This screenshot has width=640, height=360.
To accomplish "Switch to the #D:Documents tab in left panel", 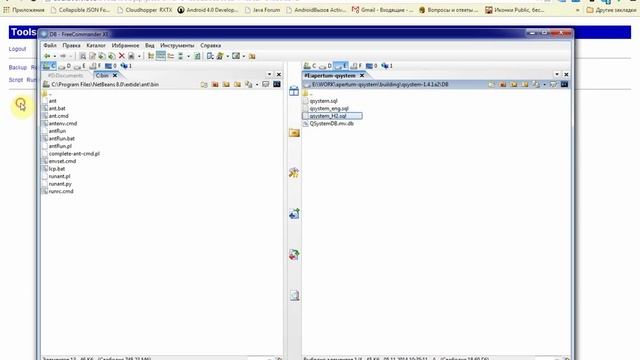I will (66, 76).
